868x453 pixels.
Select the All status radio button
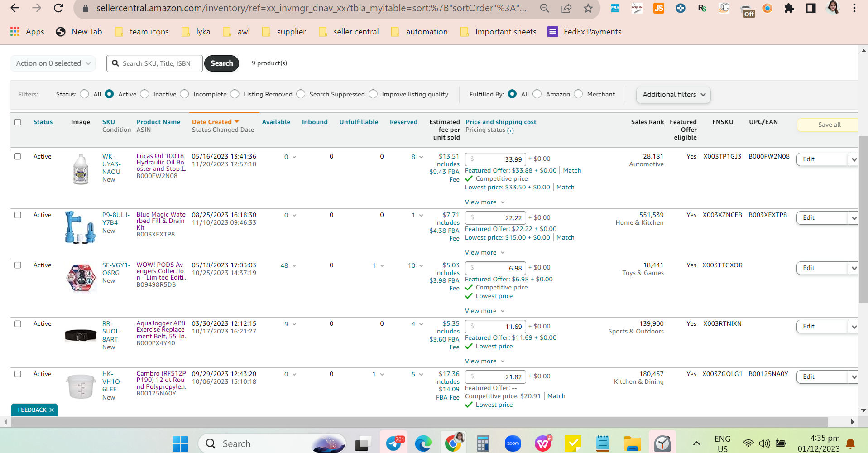pyautogui.click(x=84, y=94)
